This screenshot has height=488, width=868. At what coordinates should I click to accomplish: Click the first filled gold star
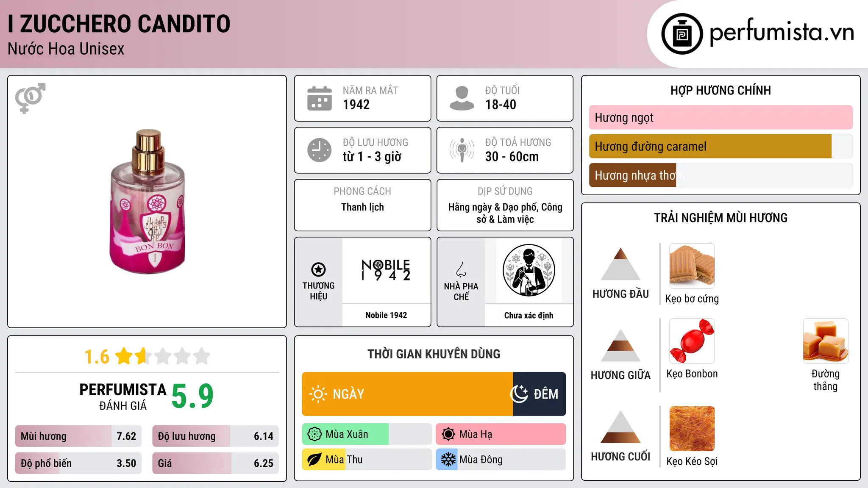(x=124, y=356)
